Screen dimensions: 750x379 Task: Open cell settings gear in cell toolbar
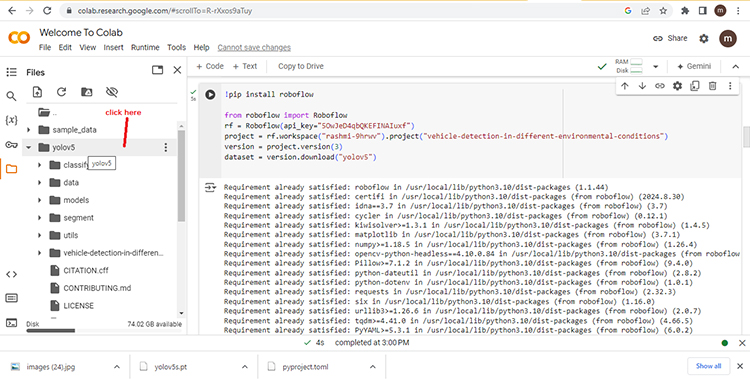point(677,86)
